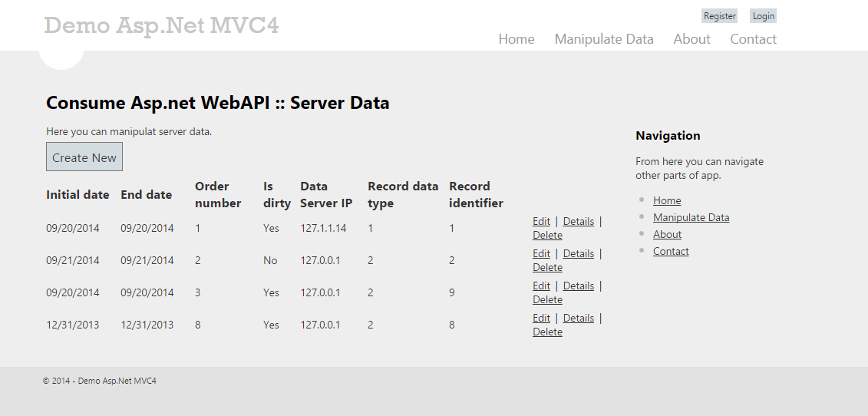Select the Initial date 12/31/2013 cell

[x=72, y=325]
